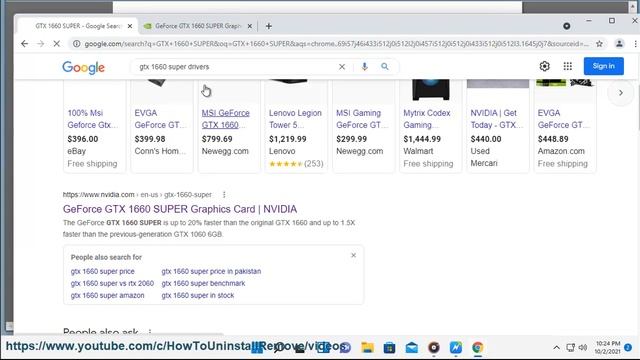640x360 pixels.
Task: Open MSI GeForce GTX 1660 Newegg listing
Action: 226,119
